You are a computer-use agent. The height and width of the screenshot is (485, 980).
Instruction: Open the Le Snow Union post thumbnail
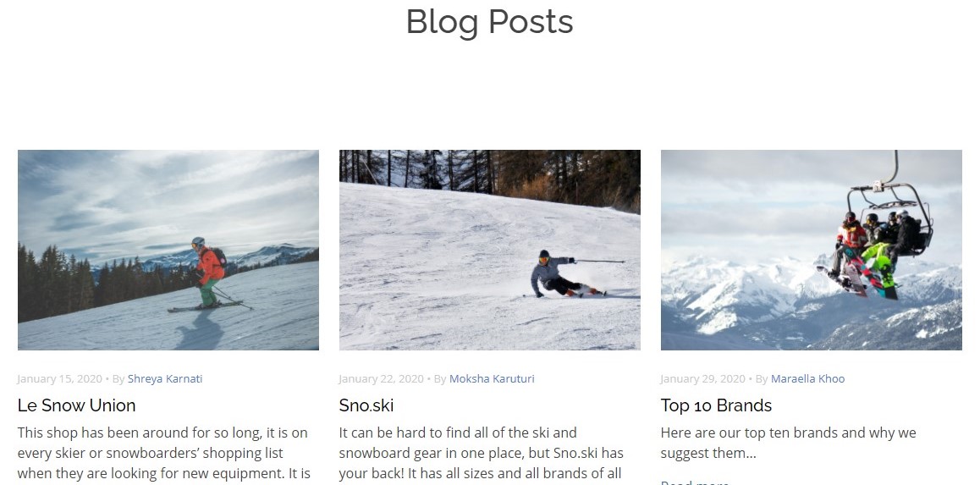[x=168, y=250]
